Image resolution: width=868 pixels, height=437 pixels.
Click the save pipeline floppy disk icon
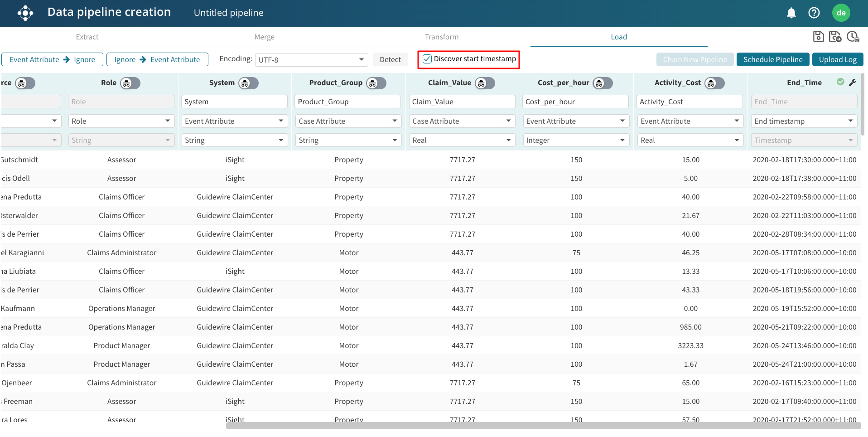[x=818, y=37]
